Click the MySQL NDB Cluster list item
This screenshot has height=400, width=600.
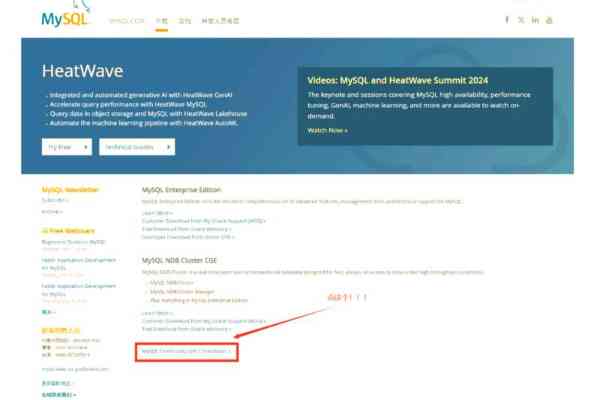(172, 282)
